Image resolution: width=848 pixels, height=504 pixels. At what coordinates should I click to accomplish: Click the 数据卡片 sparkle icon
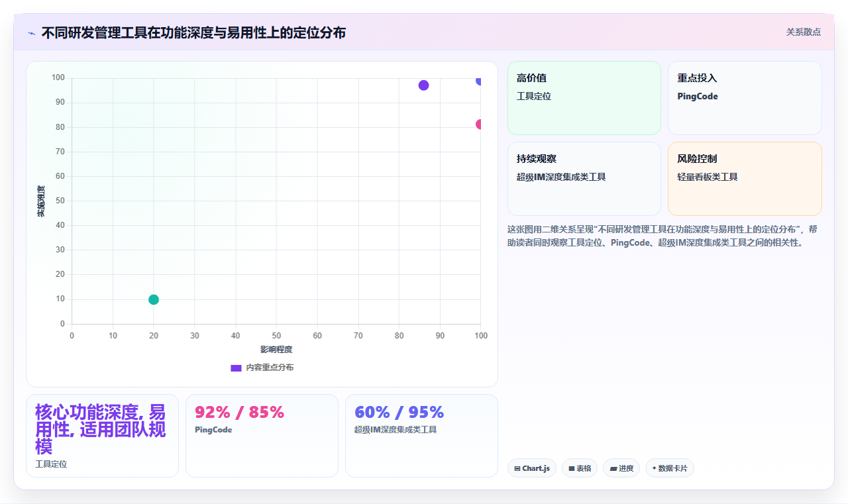click(x=654, y=468)
